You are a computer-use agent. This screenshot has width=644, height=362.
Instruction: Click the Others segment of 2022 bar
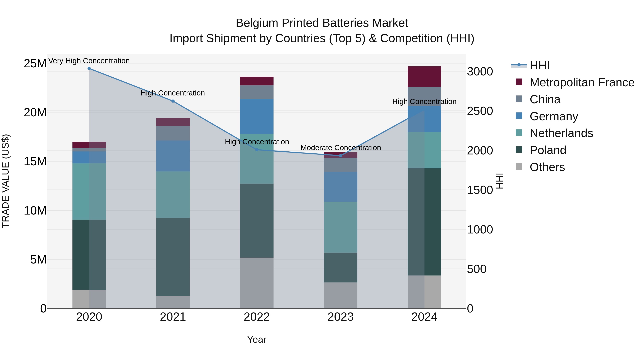point(257,283)
